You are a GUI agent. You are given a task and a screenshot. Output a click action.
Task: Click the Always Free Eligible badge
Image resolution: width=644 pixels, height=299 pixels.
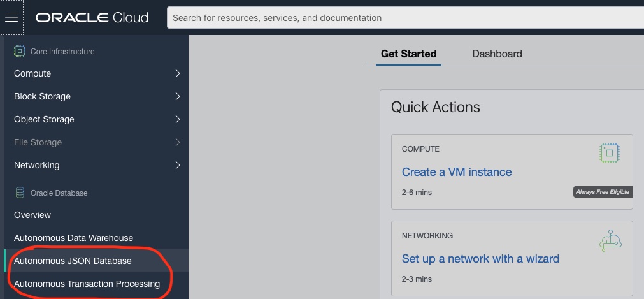(x=602, y=192)
